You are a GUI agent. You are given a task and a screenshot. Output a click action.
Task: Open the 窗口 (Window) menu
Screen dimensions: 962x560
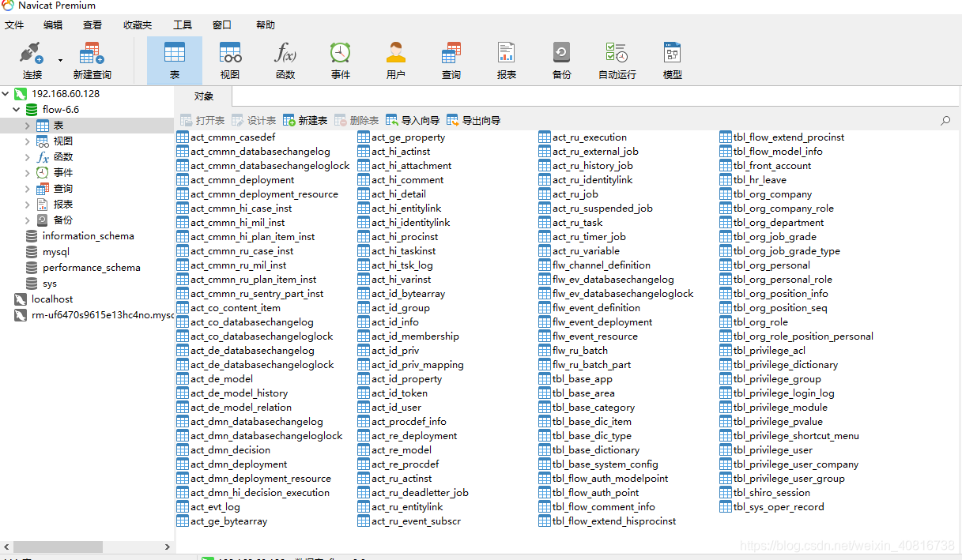coord(222,25)
